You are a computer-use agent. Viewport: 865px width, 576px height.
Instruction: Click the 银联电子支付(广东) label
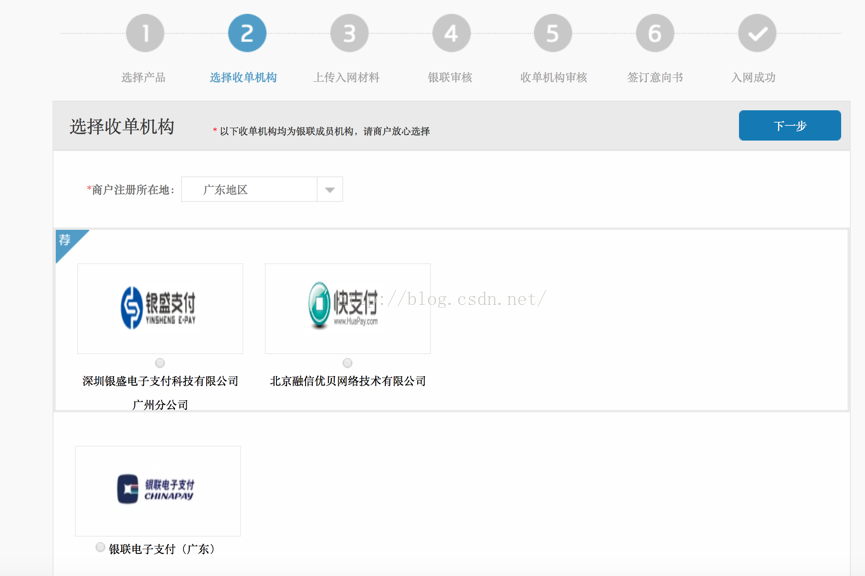point(162,549)
